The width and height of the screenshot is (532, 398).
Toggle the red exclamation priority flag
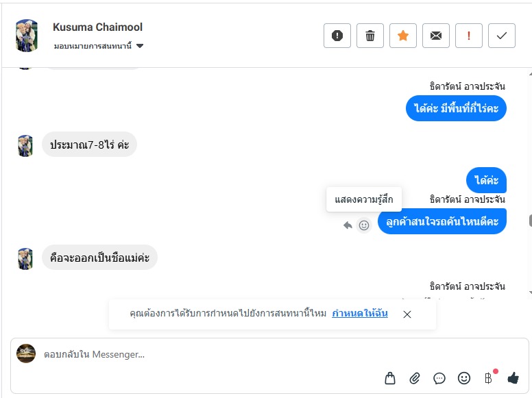point(469,36)
